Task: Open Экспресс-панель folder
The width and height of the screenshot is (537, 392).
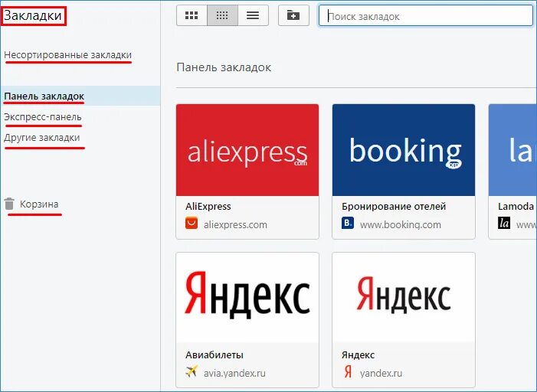Action: click(x=43, y=117)
